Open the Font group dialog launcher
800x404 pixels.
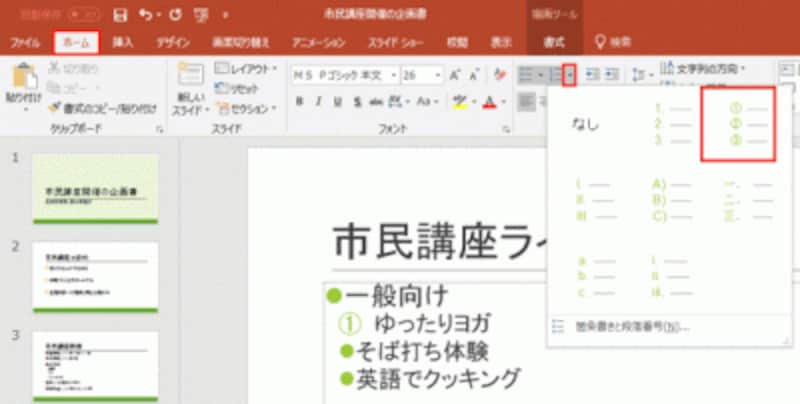pos(506,131)
